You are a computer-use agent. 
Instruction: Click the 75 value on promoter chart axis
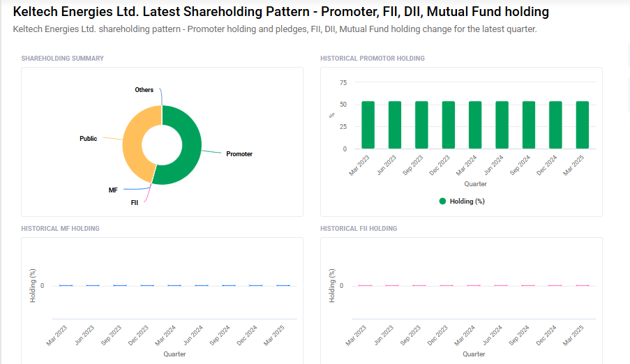click(x=343, y=83)
